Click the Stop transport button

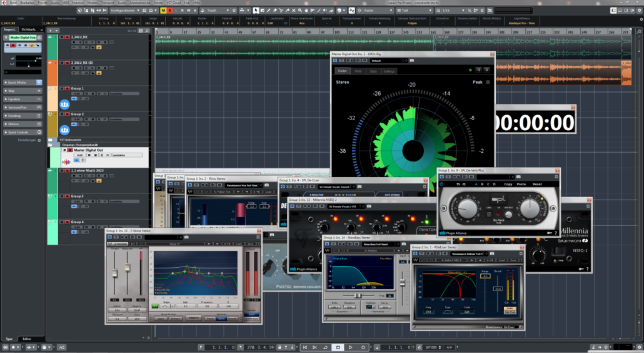tap(338, 347)
